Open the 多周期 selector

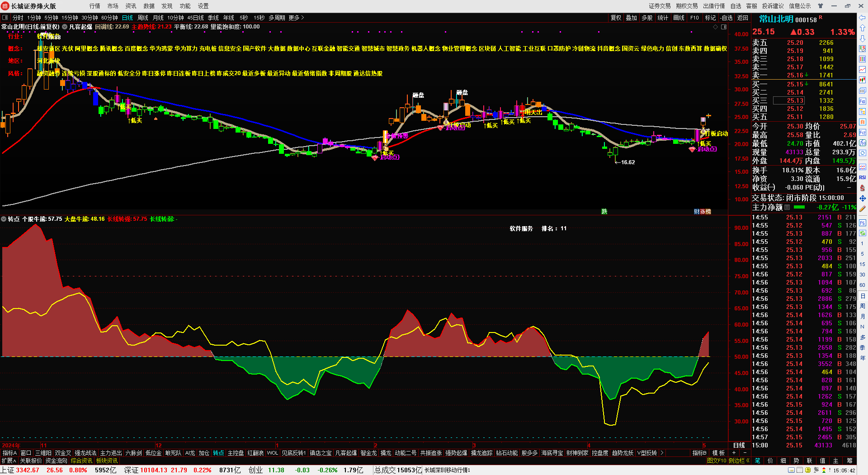(277, 18)
